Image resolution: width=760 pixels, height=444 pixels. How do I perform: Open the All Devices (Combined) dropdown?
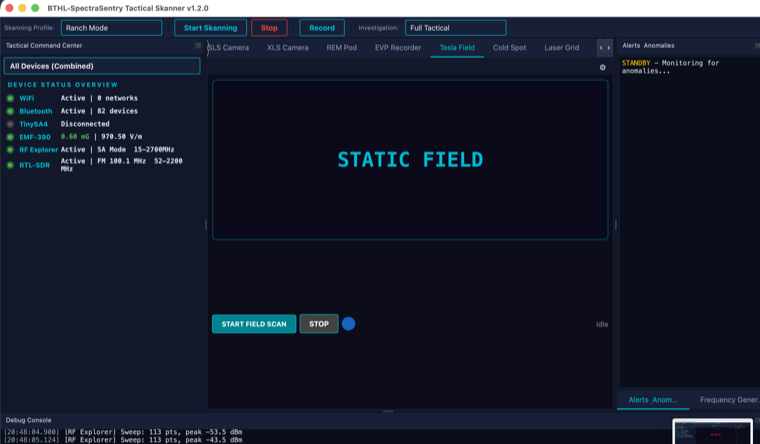point(102,66)
